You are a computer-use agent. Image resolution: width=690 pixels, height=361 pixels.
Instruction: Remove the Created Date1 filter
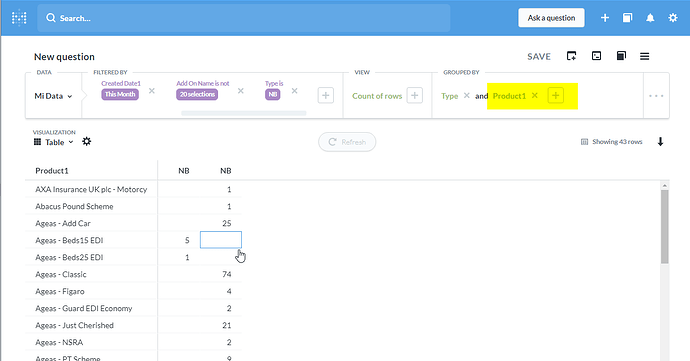pos(152,91)
